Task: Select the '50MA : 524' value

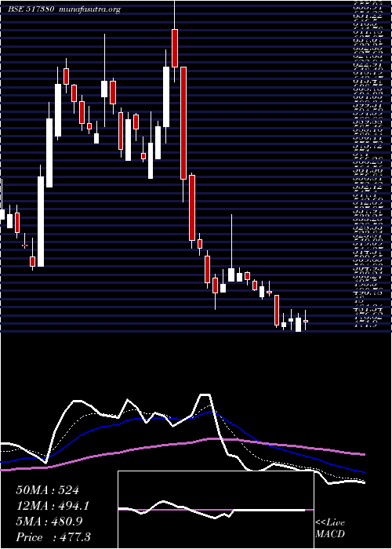Action: [x=47, y=490]
